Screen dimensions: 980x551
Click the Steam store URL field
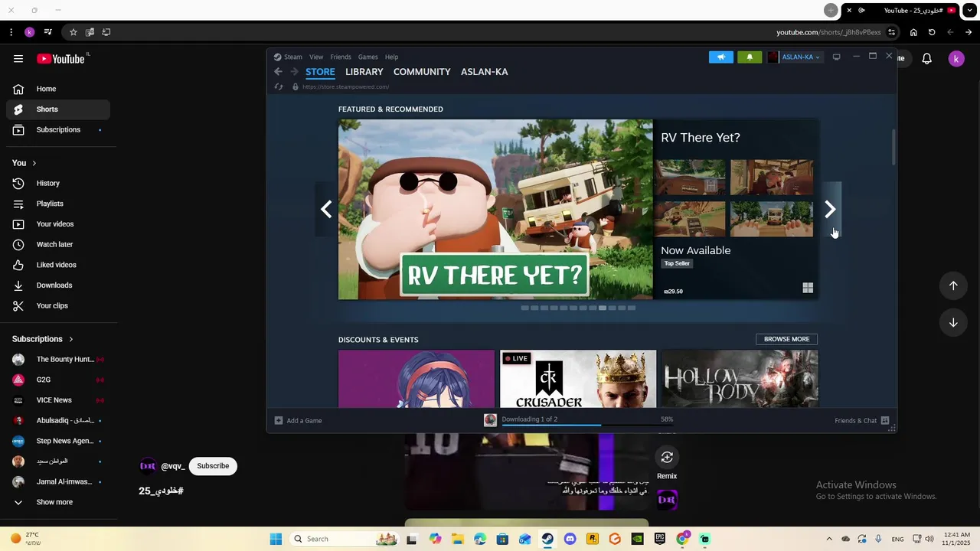click(x=345, y=87)
